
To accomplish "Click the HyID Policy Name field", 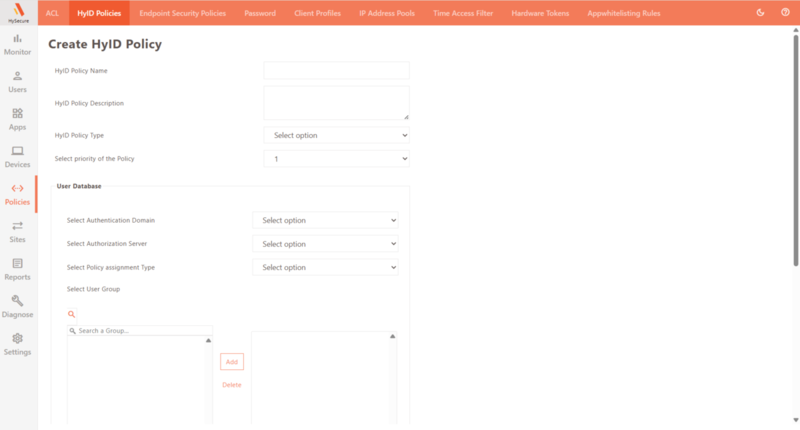I will pyautogui.click(x=337, y=70).
